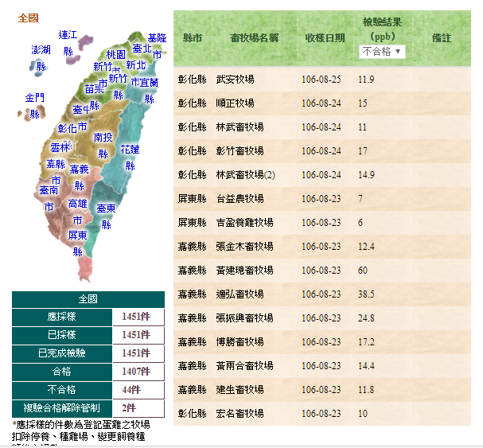This screenshot has height=448, width=483.
Task: Select 屏東 county on the map
Action: 78,243
